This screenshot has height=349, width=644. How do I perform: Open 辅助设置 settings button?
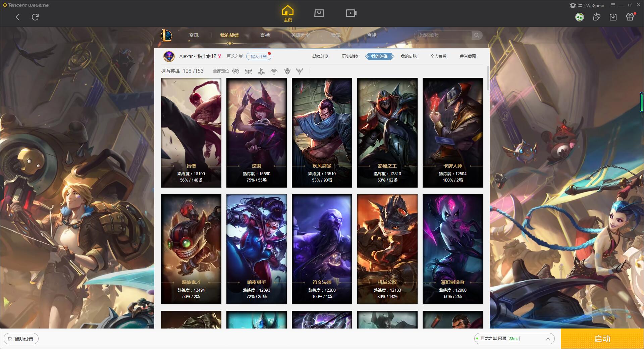tap(21, 339)
